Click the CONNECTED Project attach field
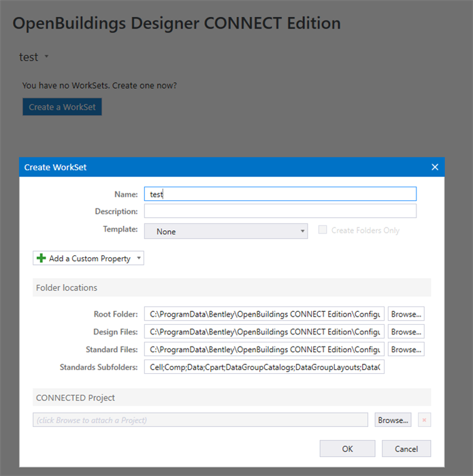Screen dimensions: 473x476 [x=200, y=420]
